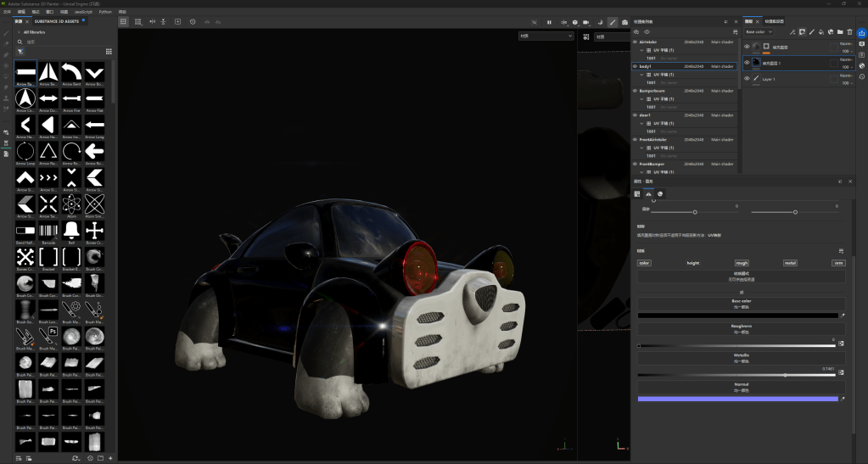Toggle the metal channel button

790,263
